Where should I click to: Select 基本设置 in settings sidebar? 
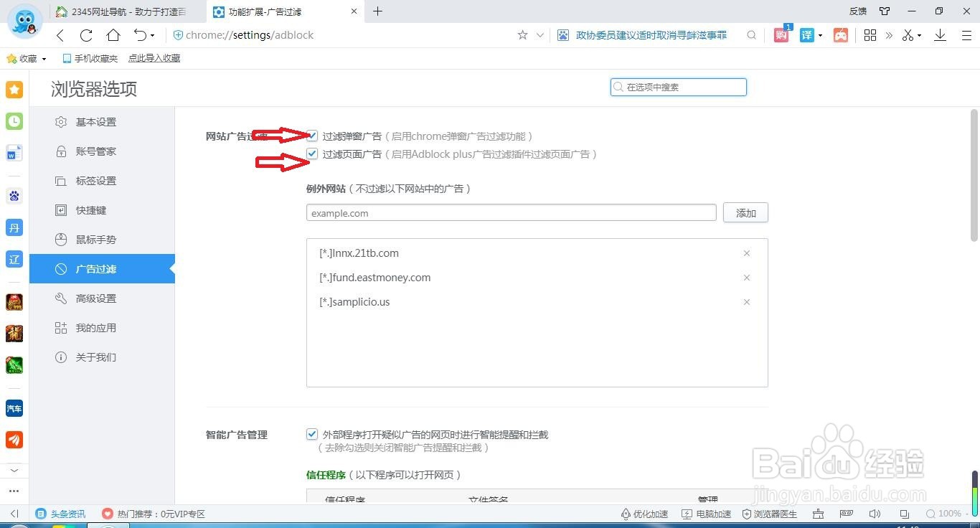coord(95,122)
